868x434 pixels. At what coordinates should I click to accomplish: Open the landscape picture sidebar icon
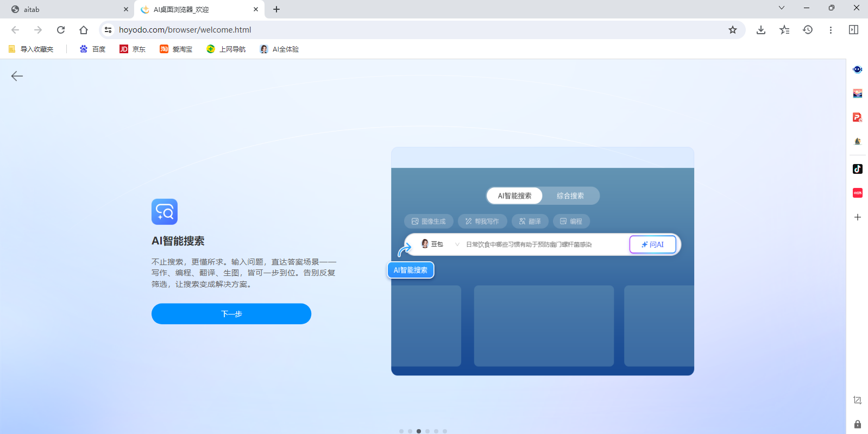(857, 93)
